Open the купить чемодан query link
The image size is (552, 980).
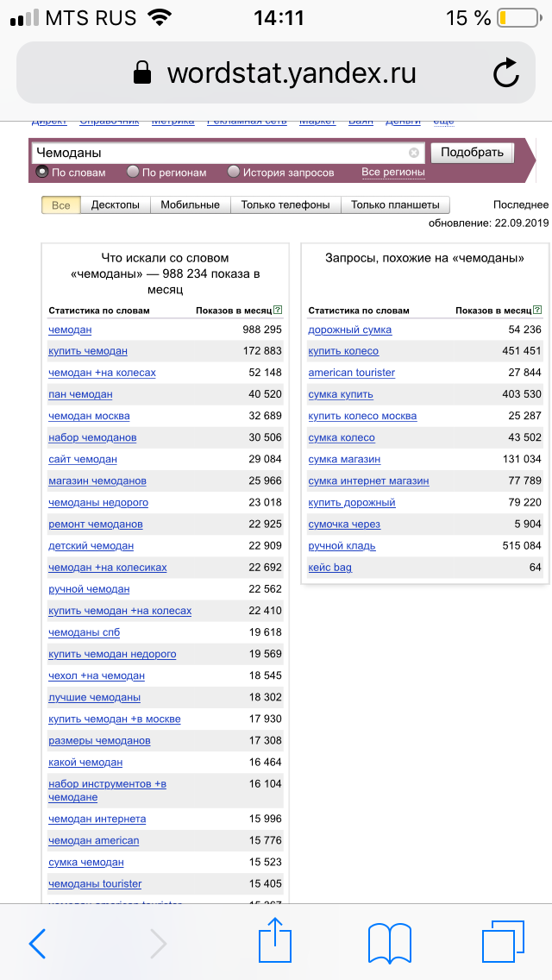coord(88,351)
